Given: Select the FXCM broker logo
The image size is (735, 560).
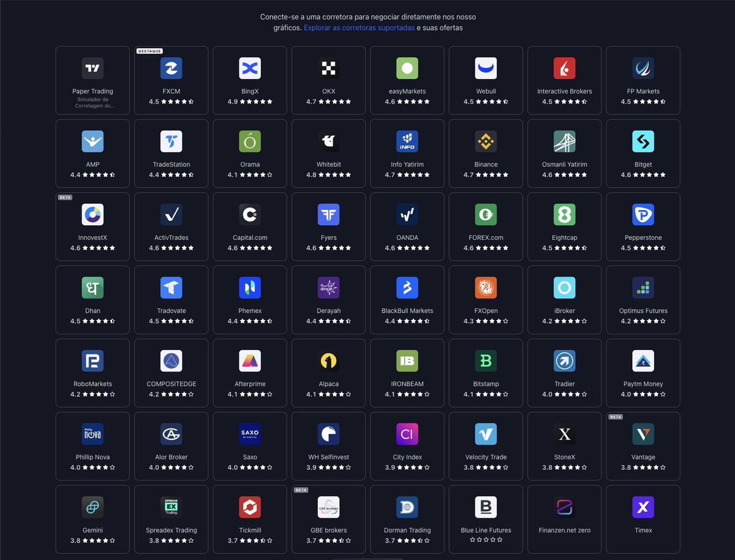Looking at the screenshot, I should coord(171,69).
